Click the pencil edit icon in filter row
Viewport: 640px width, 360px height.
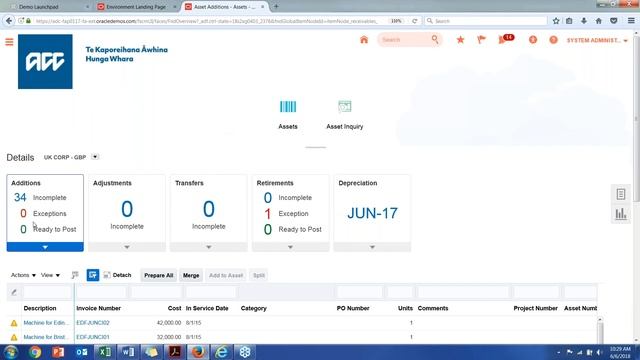14,292
